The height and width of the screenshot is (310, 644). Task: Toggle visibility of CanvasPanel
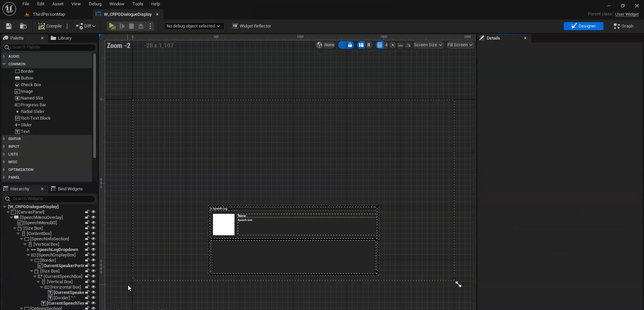point(93,212)
